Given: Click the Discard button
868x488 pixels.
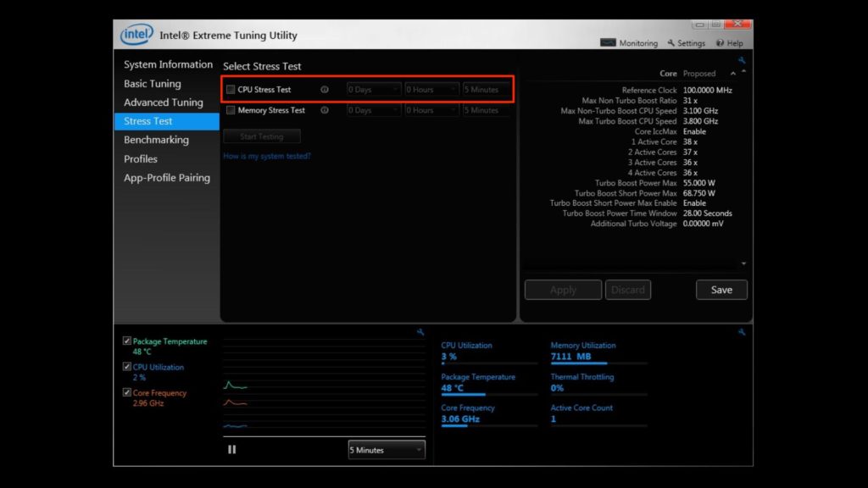Looking at the screenshot, I should coord(628,290).
